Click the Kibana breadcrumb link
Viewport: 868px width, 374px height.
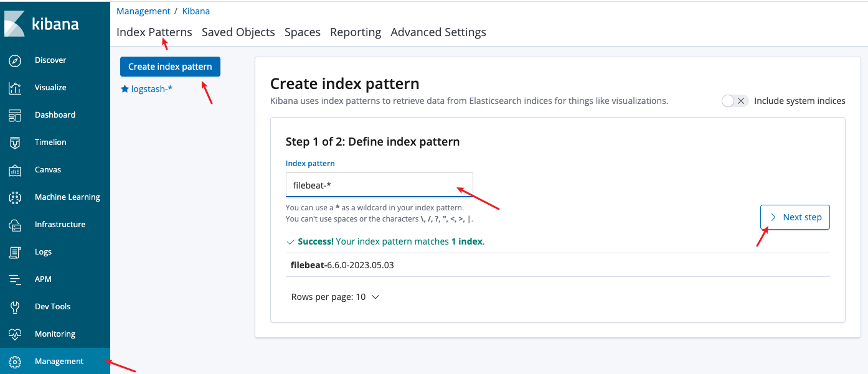coord(196,11)
